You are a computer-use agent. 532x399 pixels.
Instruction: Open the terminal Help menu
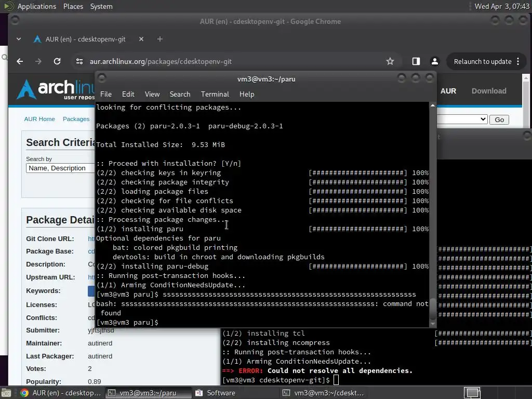pyautogui.click(x=247, y=95)
